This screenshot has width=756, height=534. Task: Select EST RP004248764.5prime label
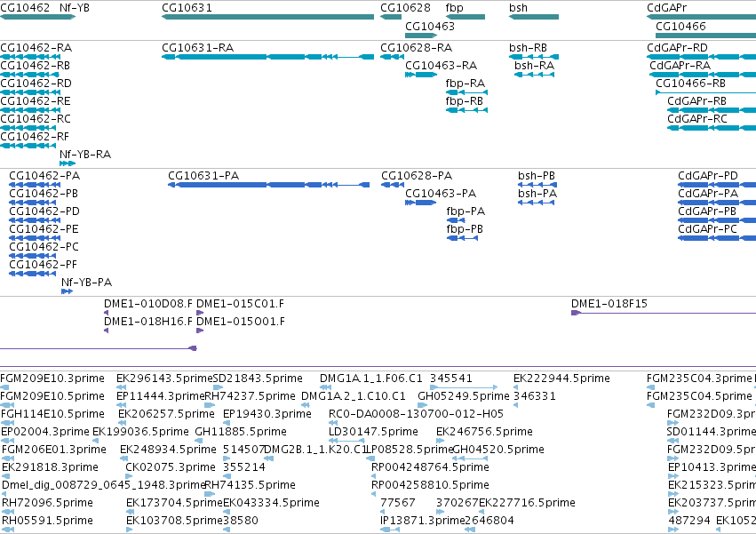click(x=430, y=467)
